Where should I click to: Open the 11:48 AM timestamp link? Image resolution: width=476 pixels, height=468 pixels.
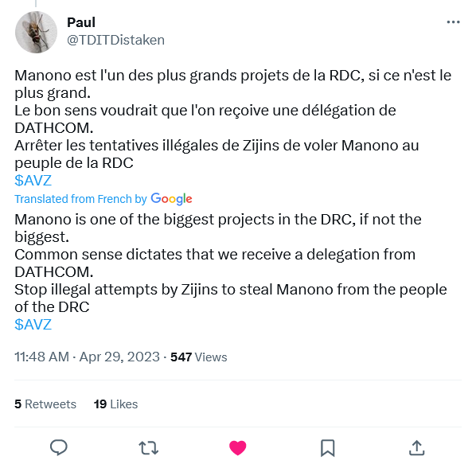(x=42, y=357)
